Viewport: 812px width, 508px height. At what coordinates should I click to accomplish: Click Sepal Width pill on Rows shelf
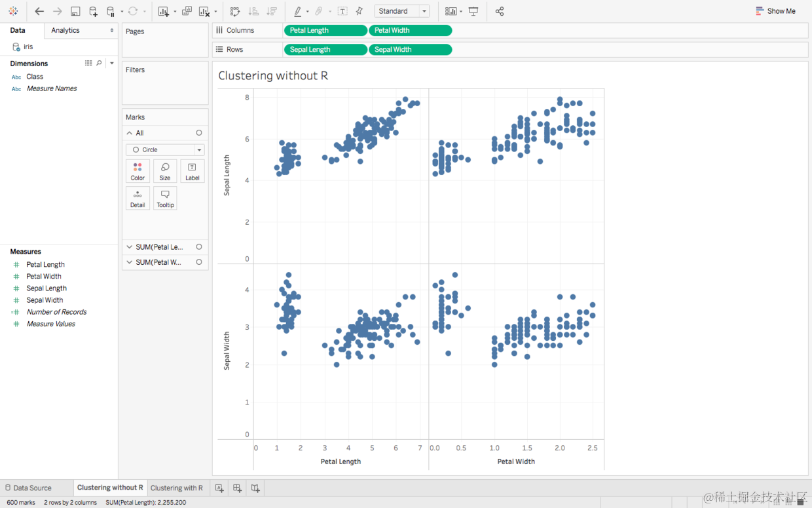coord(410,50)
